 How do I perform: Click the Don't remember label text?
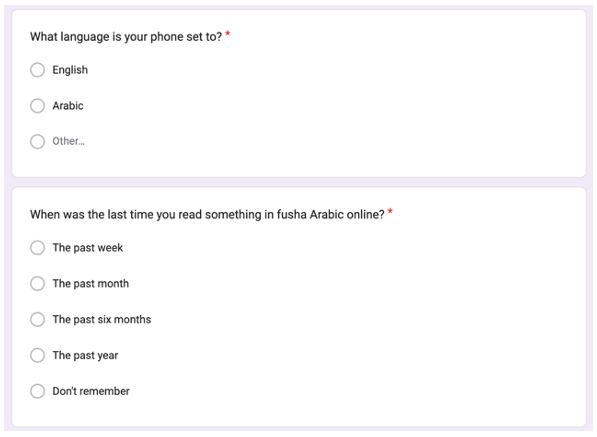point(91,391)
